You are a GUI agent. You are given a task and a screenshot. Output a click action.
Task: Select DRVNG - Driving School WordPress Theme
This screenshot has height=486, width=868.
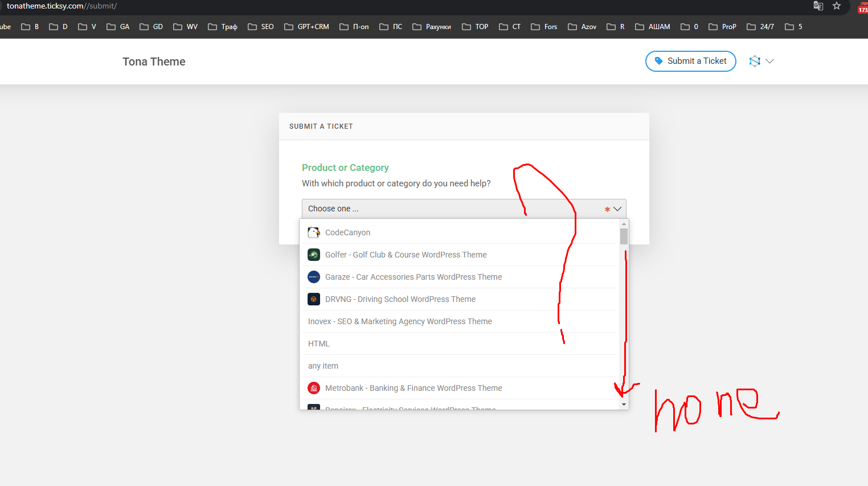(458, 299)
